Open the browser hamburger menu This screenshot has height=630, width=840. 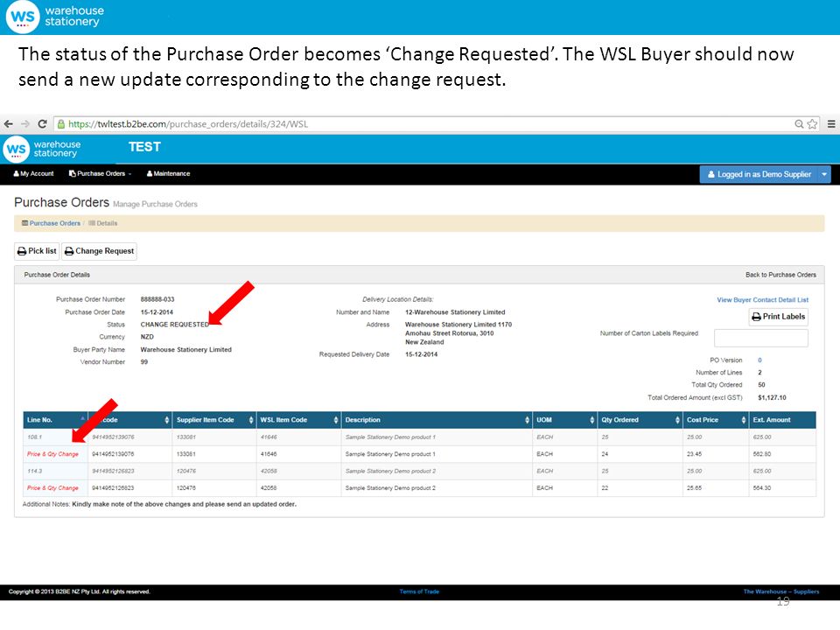[831, 123]
